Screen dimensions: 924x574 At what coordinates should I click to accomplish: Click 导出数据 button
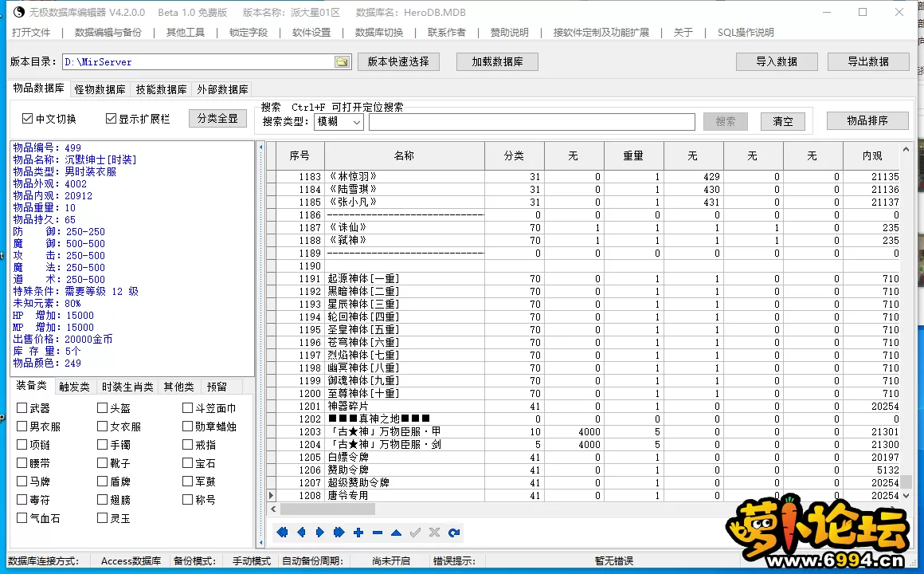pos(868,61)
